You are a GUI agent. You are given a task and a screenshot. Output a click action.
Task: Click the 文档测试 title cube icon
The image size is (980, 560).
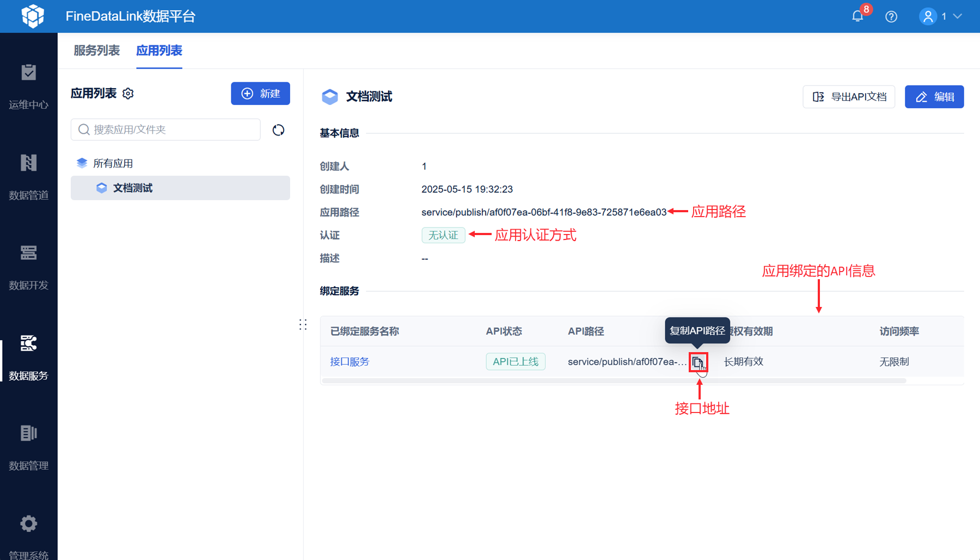(330, 97)
